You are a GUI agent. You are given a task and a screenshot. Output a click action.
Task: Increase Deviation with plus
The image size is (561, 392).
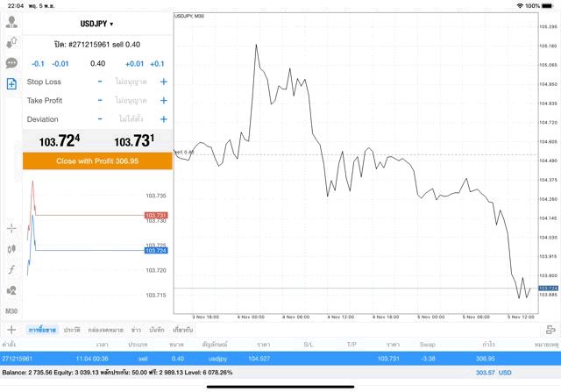(x=164, y=119)
